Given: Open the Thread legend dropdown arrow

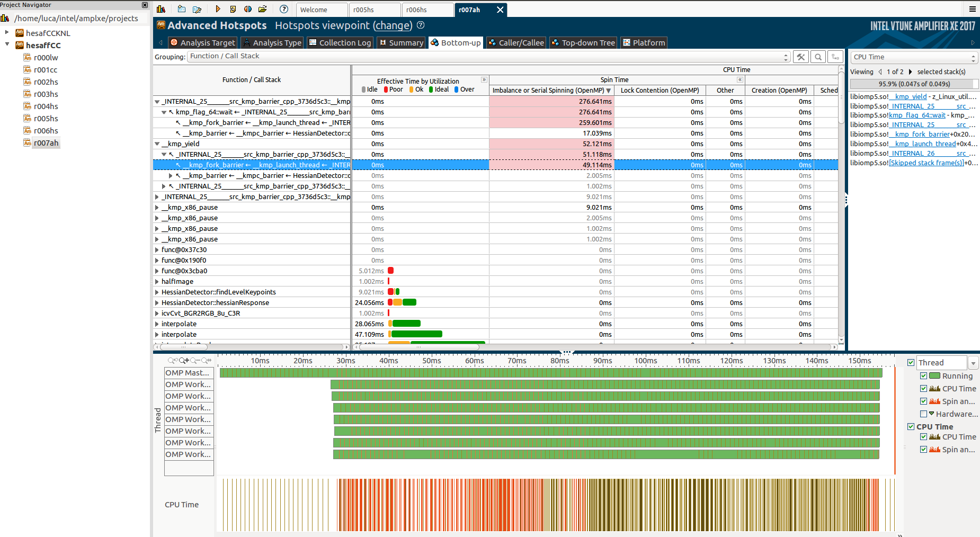Looking at the screenshot, I should (x=973, y=363).
